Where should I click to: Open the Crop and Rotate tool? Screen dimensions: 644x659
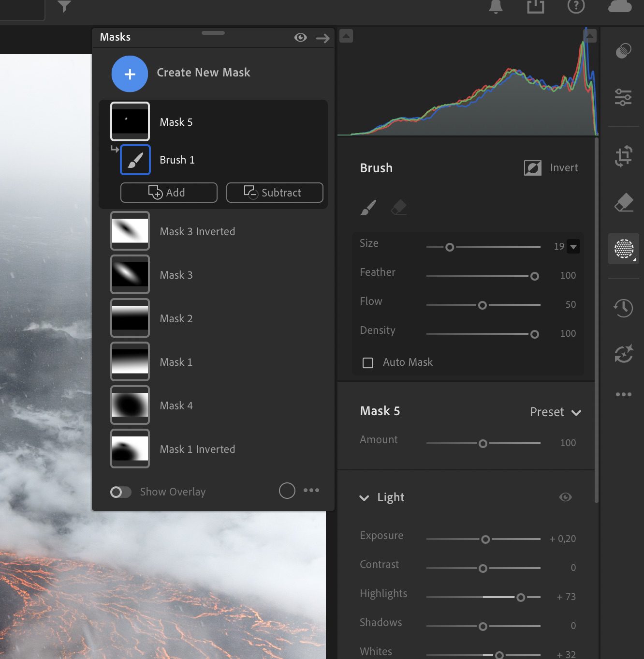pyautogui.click(x=624, y=156)
